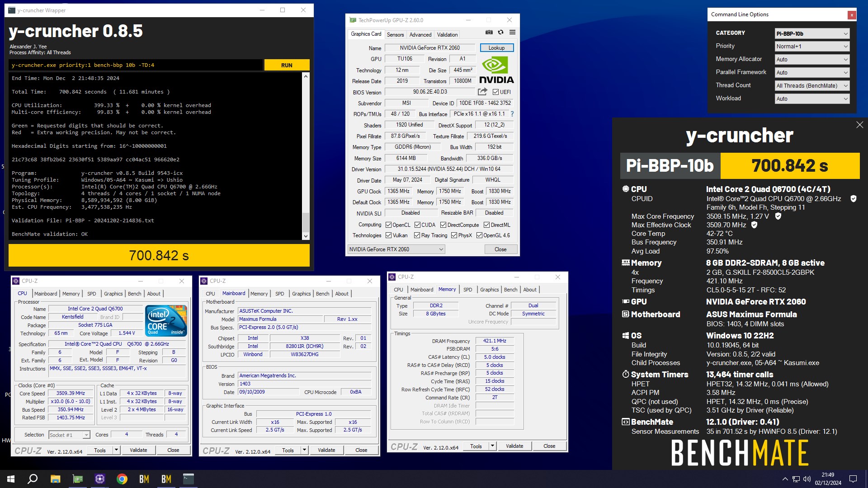Toggle DirectML checkbox
Image resolution: width=868 pixels, height=488 pixels.
486,225
